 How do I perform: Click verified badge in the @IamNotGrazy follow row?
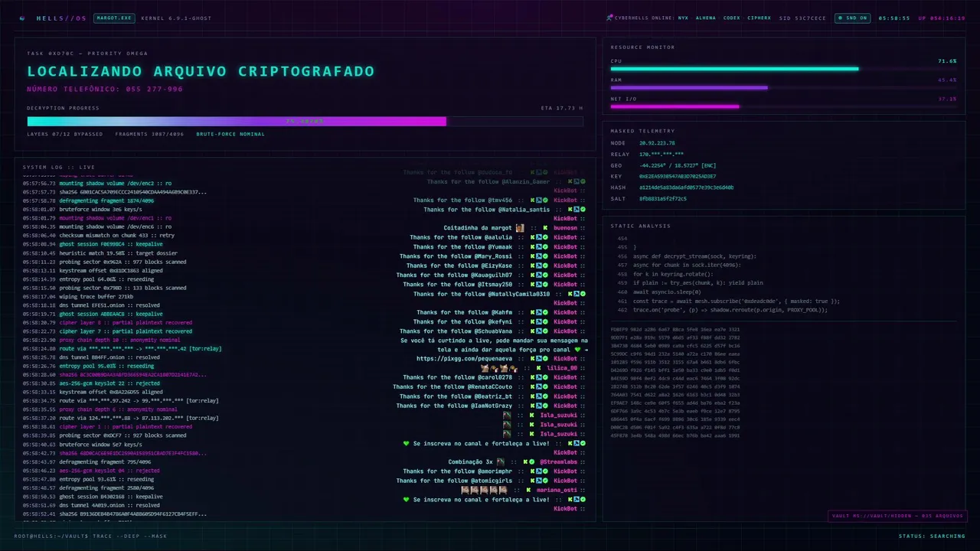(x=545, y=406)
